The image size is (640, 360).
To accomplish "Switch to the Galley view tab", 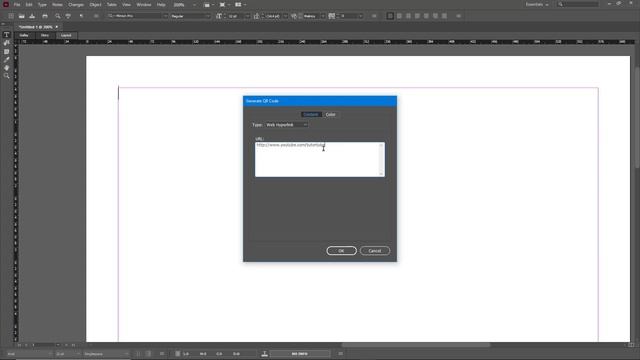I will pos(24,36).
